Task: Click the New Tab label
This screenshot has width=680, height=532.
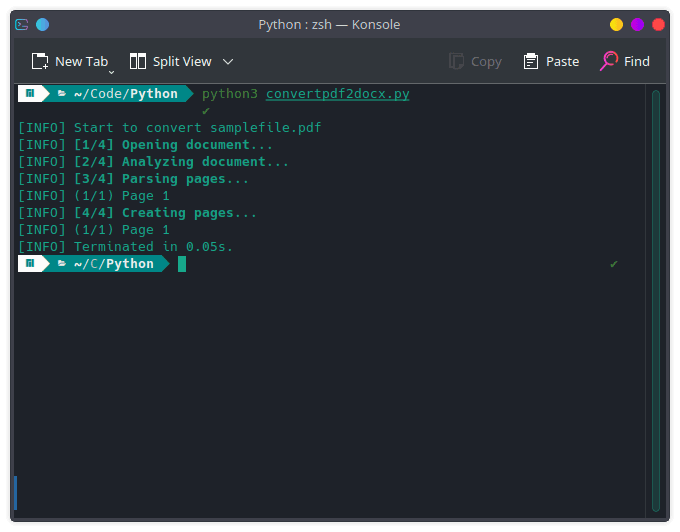Action: (x=82, y=62)
